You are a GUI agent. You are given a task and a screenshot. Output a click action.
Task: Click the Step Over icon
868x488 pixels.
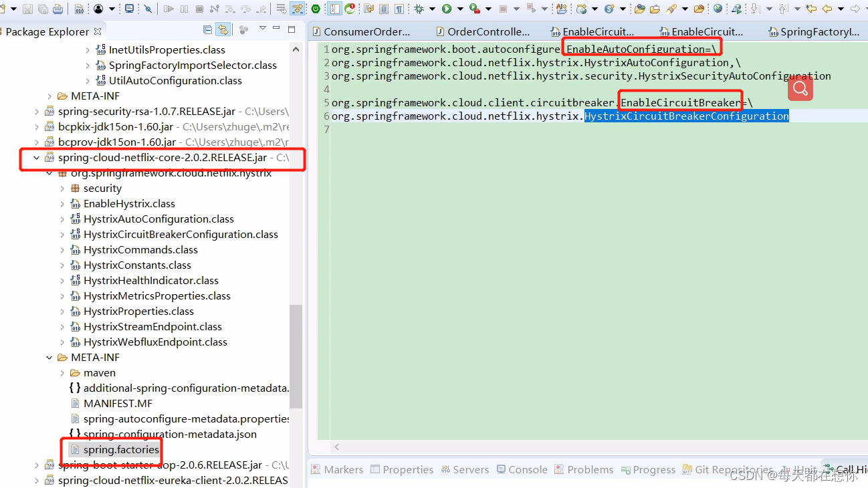click(x=245, y=9)
